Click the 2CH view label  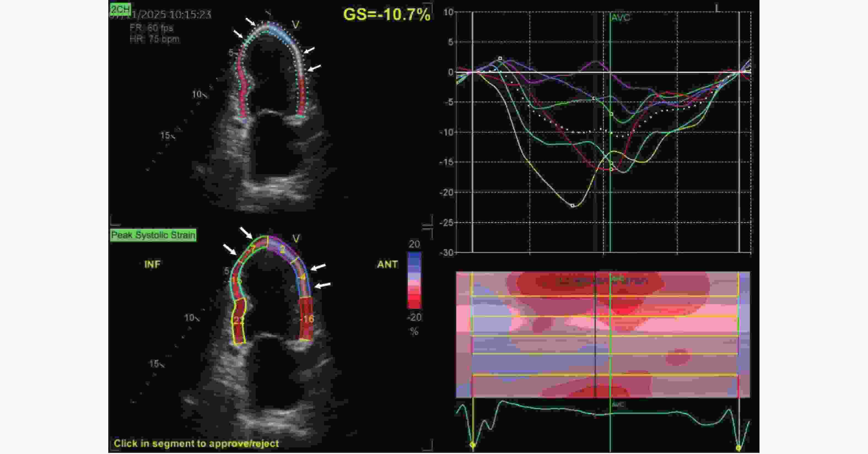coord(120,9)
